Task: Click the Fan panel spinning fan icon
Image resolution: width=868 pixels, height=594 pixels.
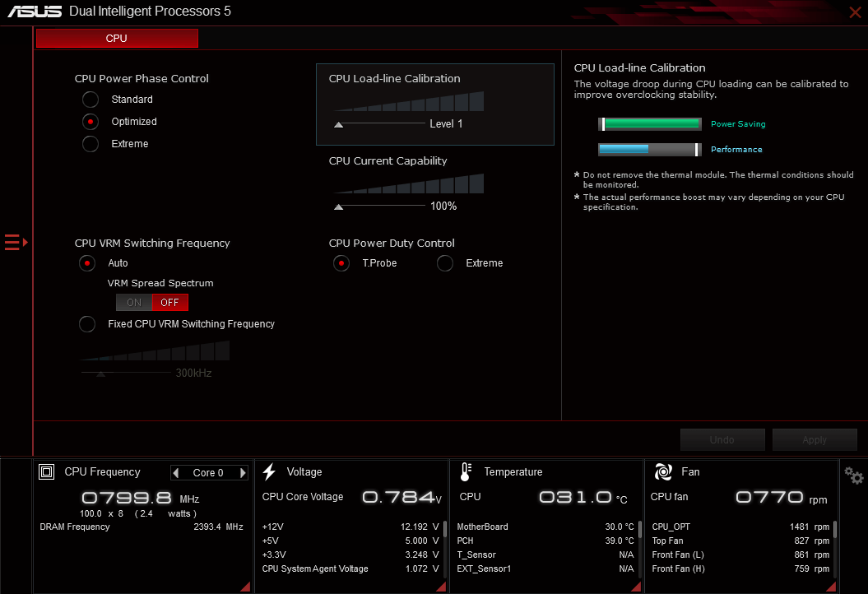Action: (x=663, y=471)
